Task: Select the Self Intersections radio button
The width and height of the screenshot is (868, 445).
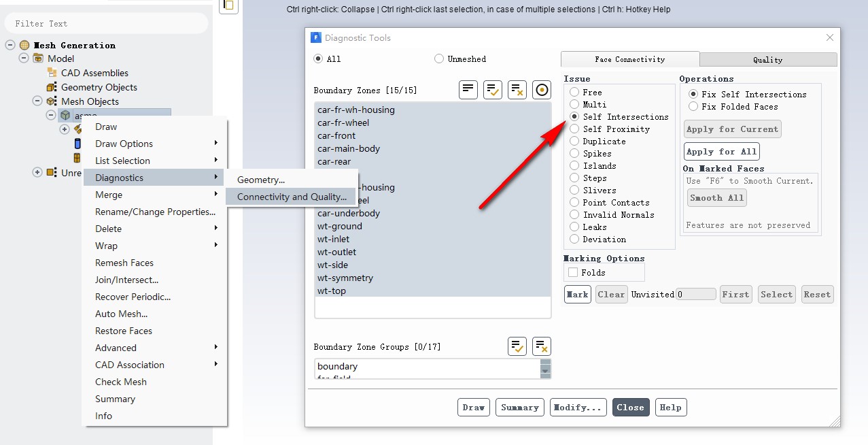Action: point(574,117)
